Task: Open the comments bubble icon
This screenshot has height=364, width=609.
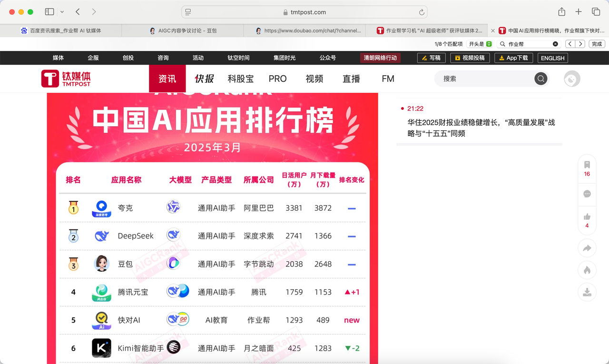Action: (587, 194)
